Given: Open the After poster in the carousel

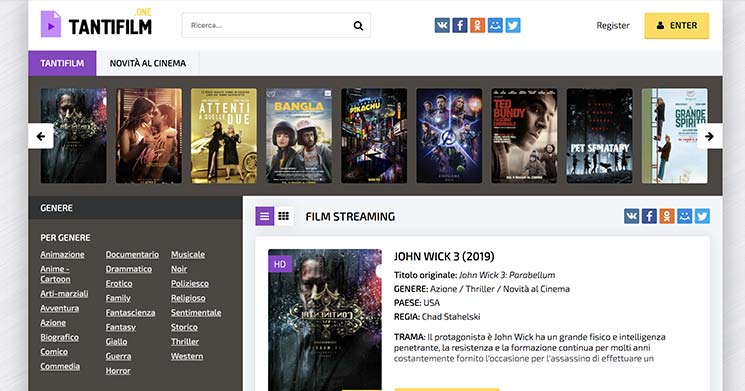Looking at the screenshot, I should click(x=149, y=136).
